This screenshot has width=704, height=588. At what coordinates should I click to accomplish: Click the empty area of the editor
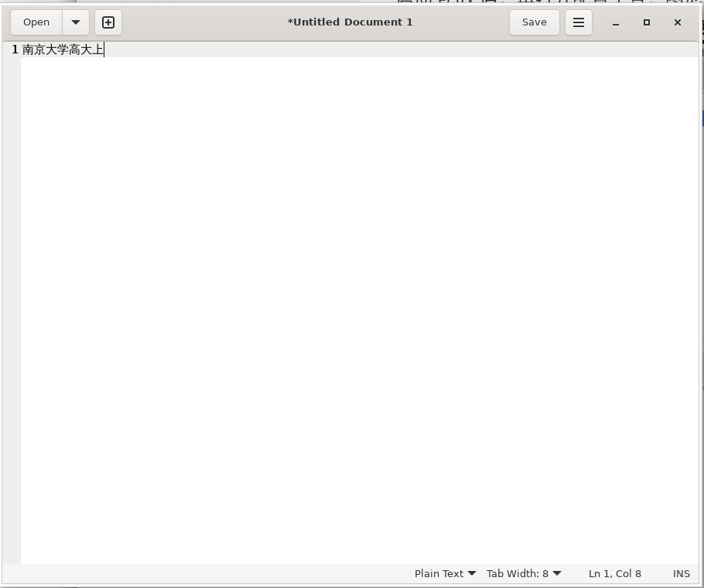click(356, 309)
